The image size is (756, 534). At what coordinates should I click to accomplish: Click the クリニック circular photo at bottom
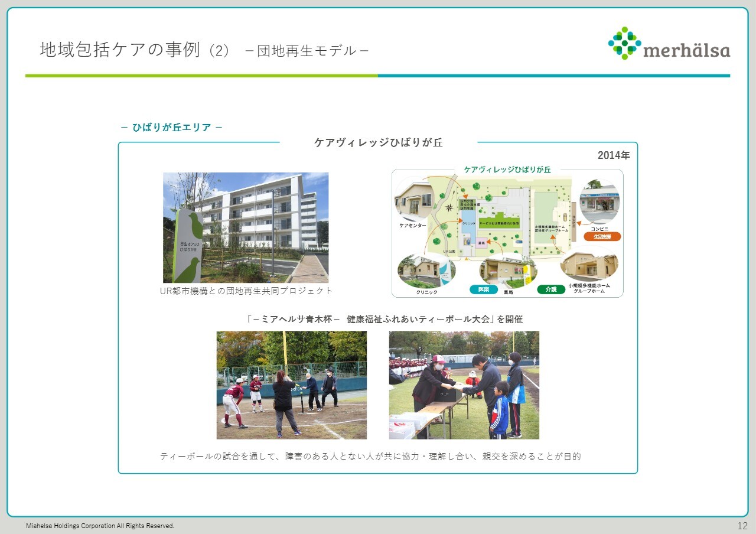[x=426, y=270]
